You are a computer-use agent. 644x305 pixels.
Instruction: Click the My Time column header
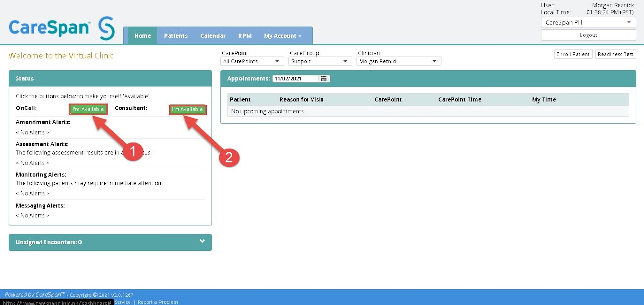[x=544, y=99]
